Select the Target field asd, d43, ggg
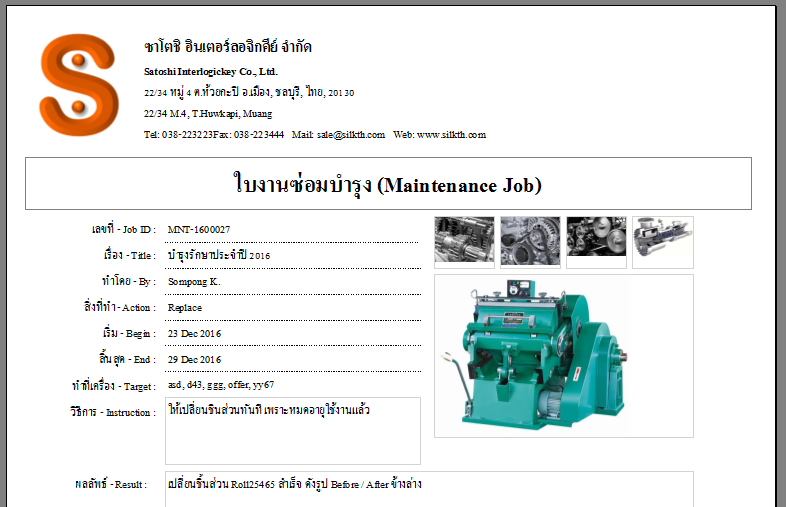 pos(221,385)
